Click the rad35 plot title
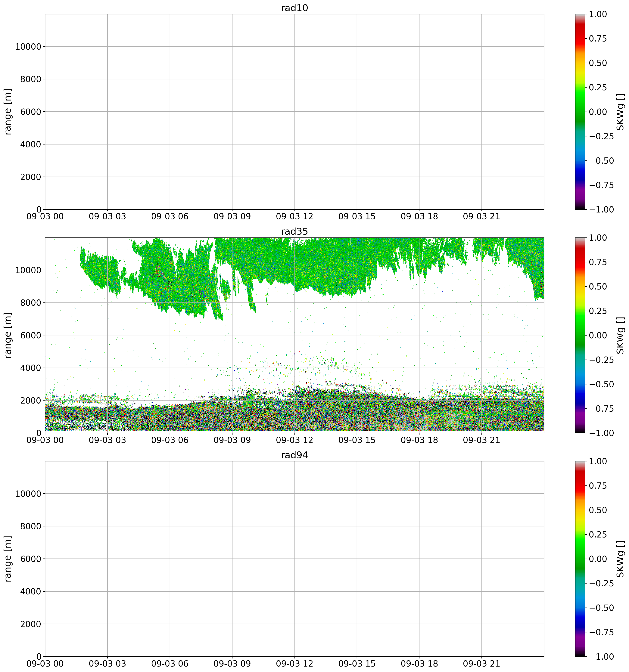Image resolution: width=629 pixels, height=672 pixels. tap(294, 232)
